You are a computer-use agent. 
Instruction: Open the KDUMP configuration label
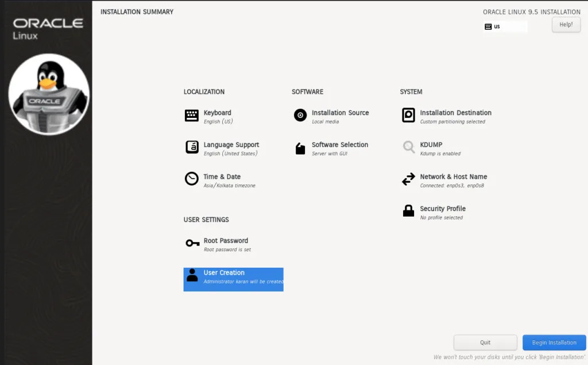click(431, 145)
